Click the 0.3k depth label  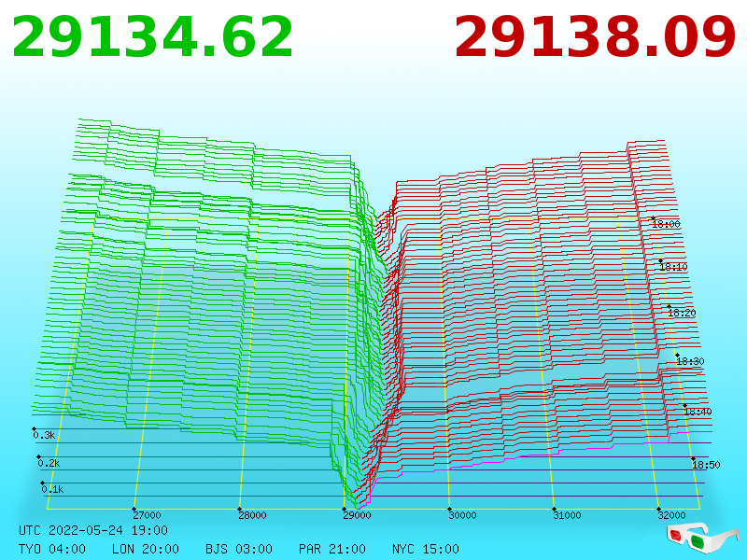pos(44,435)
